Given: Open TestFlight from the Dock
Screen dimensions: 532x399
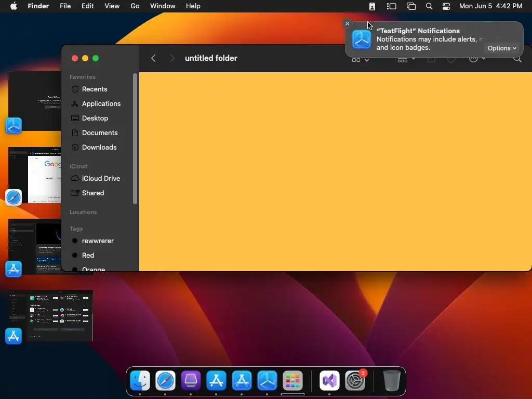Looking at the screenshot, I should 267,380.
